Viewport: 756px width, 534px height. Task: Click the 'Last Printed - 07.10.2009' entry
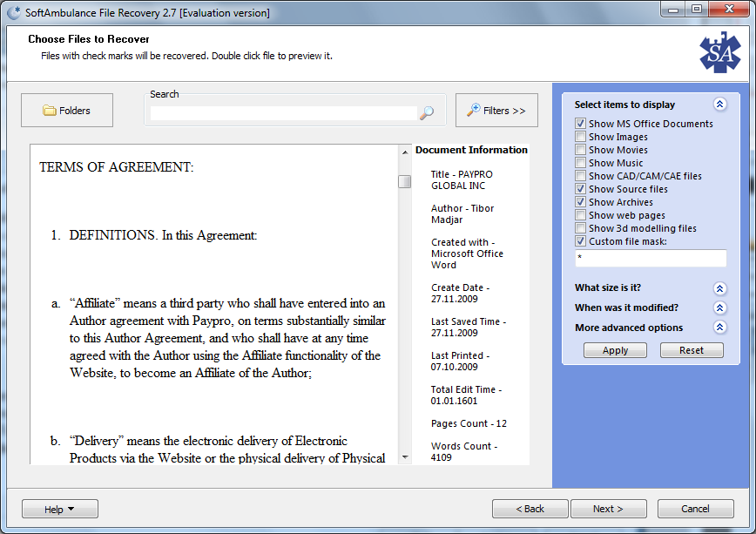click(460, 361)
